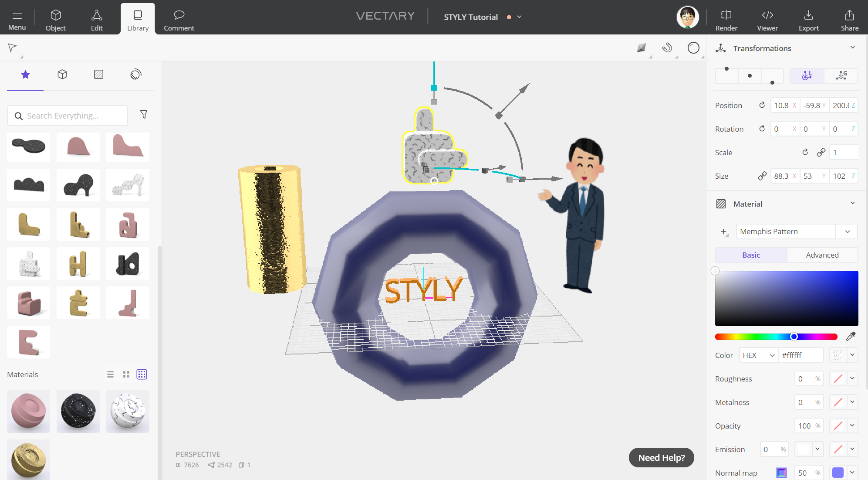Reset the Scale value
This screenshot has height=480, width=868.
[x=805, y=152]
